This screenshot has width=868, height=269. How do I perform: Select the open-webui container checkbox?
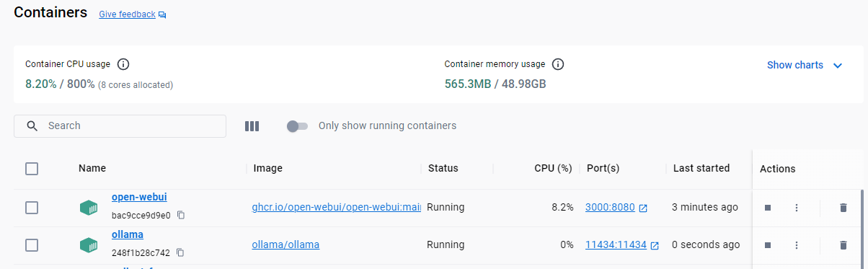coord(32,208)
